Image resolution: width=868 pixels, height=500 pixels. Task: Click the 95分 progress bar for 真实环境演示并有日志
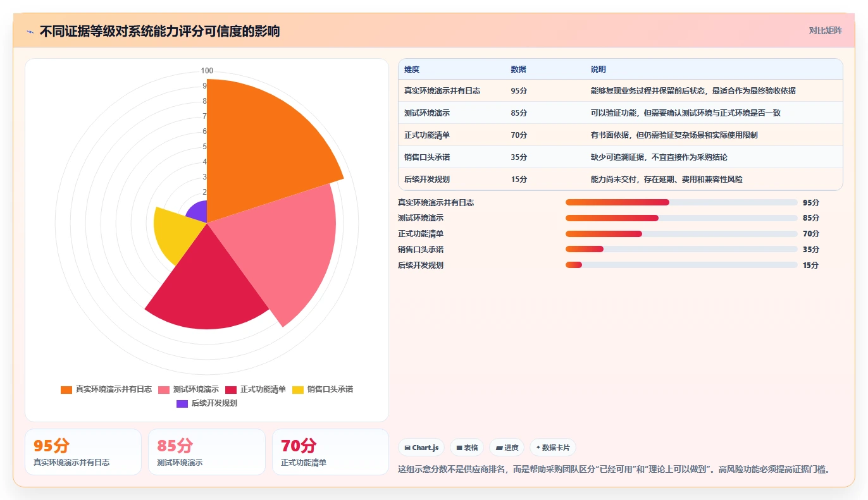click(681, 202)
